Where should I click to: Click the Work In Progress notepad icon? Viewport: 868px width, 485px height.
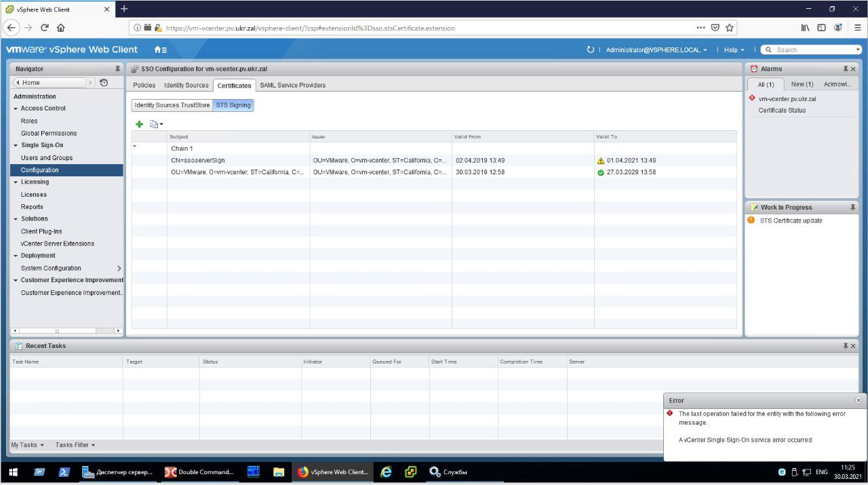pyautogui.click(x=754, y=208)
